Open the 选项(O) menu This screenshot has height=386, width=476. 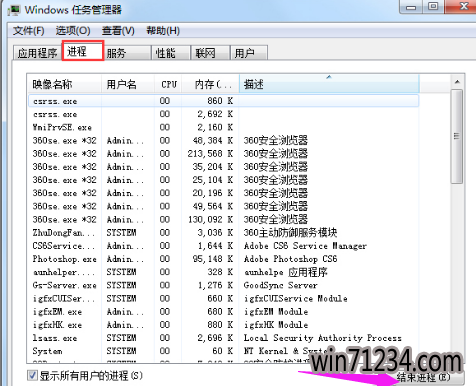(73, 31)
